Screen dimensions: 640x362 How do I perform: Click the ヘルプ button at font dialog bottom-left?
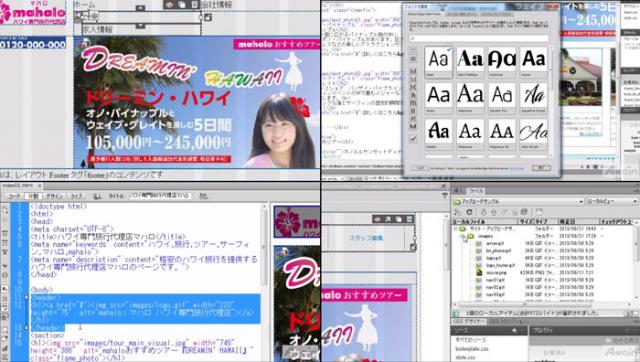pyautogui.click(x=419, y=168)
